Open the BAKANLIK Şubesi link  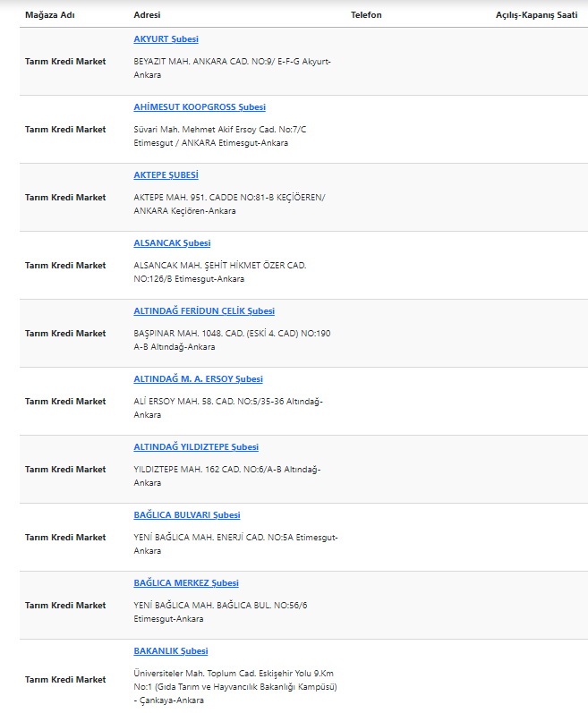point(171,651)
